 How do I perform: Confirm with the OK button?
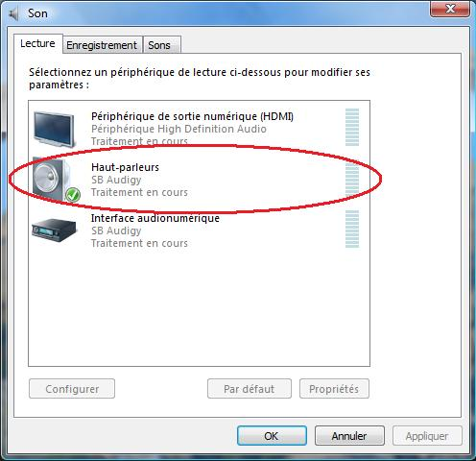click(x=272, y=436)
